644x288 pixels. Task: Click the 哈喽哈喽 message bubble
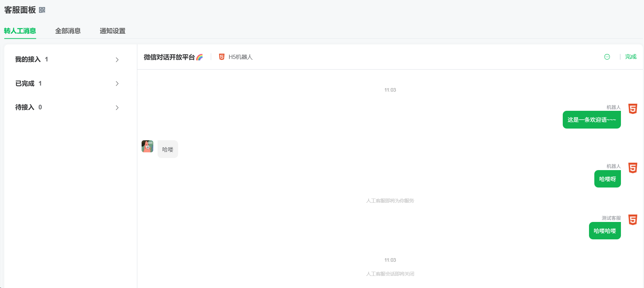(605, 231)
